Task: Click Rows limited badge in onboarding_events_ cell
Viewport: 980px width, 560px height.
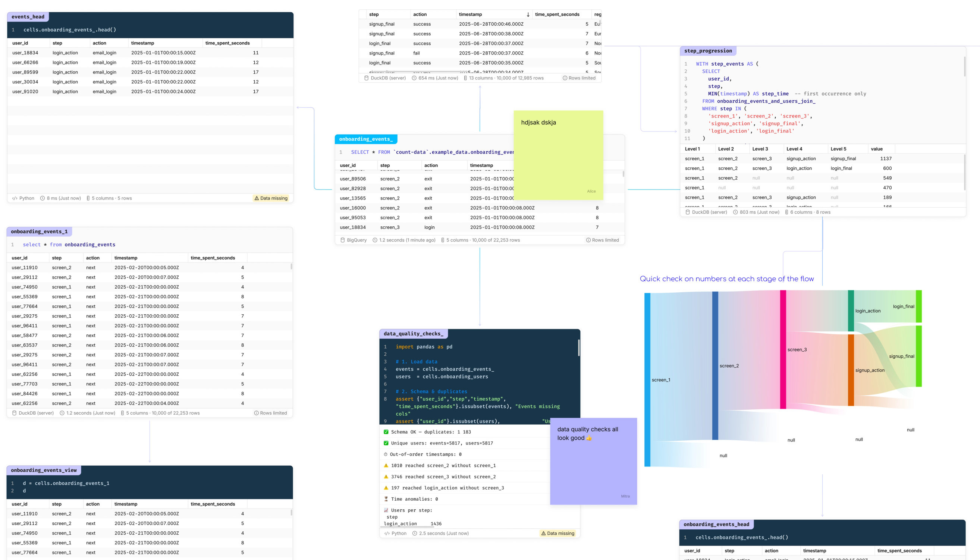Action: 602,240
